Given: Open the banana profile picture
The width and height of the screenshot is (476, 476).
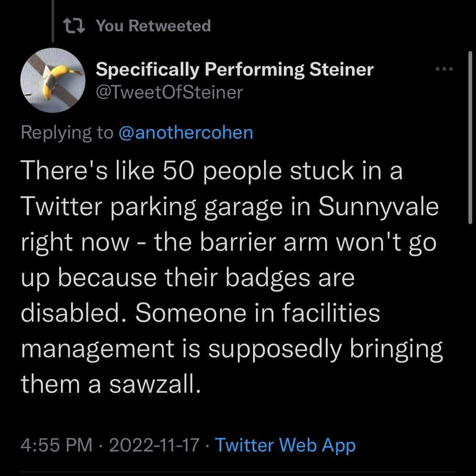Looking at the screenshot, I should click(x=52, y=80).
